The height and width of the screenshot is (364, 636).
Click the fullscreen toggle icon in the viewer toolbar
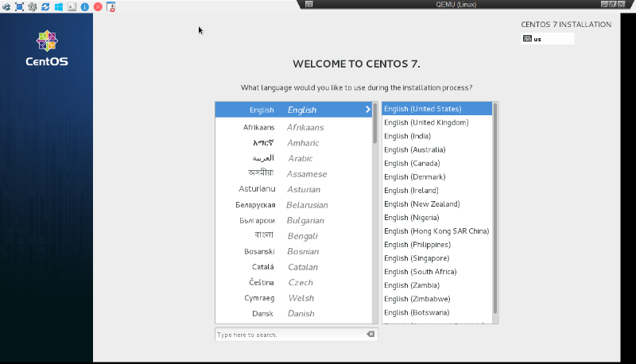click(x=19, y=6)
